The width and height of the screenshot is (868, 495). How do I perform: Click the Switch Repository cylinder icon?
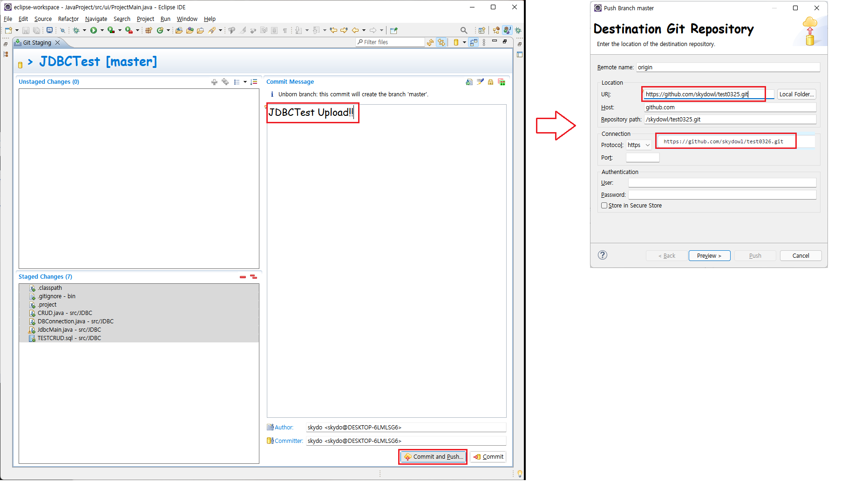(456, 42)
